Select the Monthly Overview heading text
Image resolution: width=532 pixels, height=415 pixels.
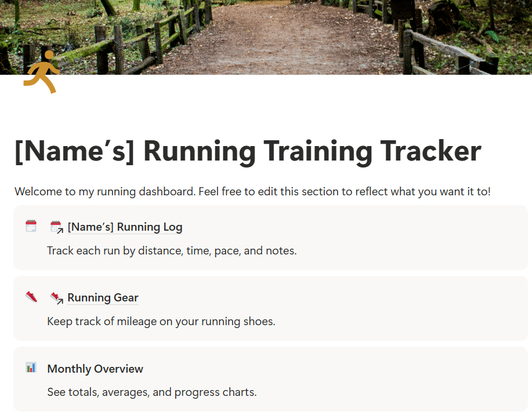[95, 369]
